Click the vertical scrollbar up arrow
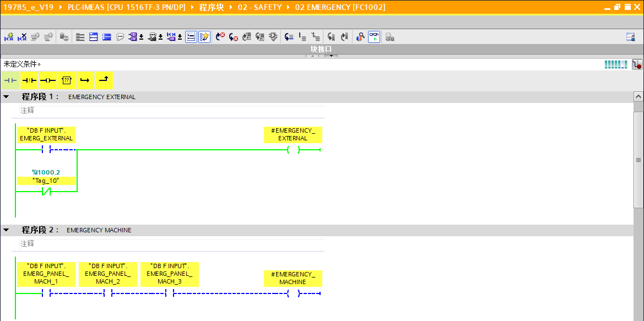Screen dimensions: 644x321 [638, 97]
